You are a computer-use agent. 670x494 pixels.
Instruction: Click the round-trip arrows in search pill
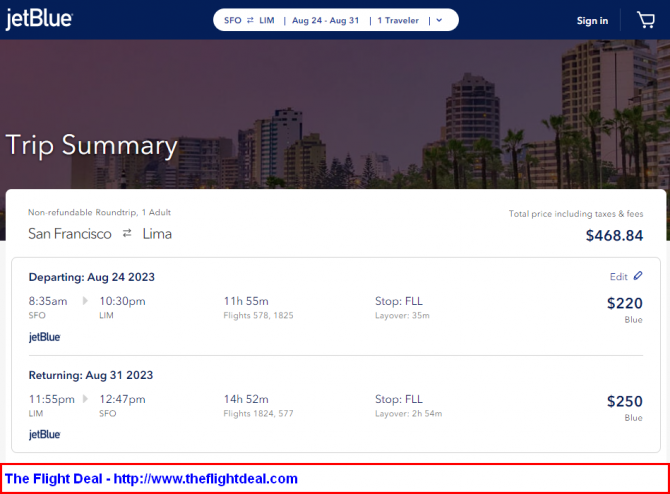coord(250,20)
